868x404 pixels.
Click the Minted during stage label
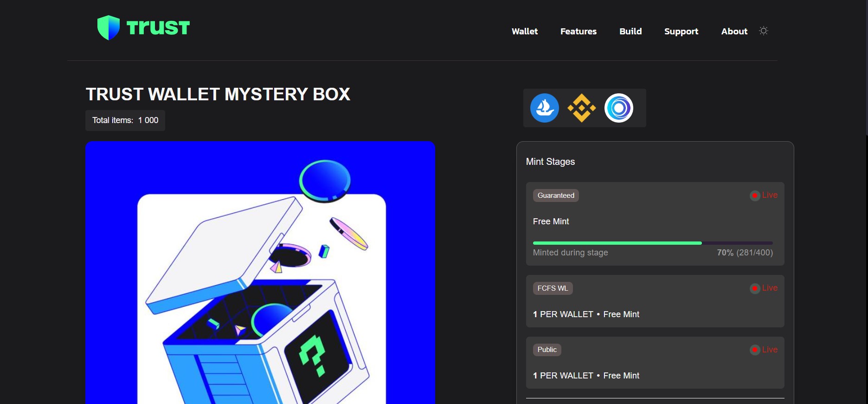(571, 253)
